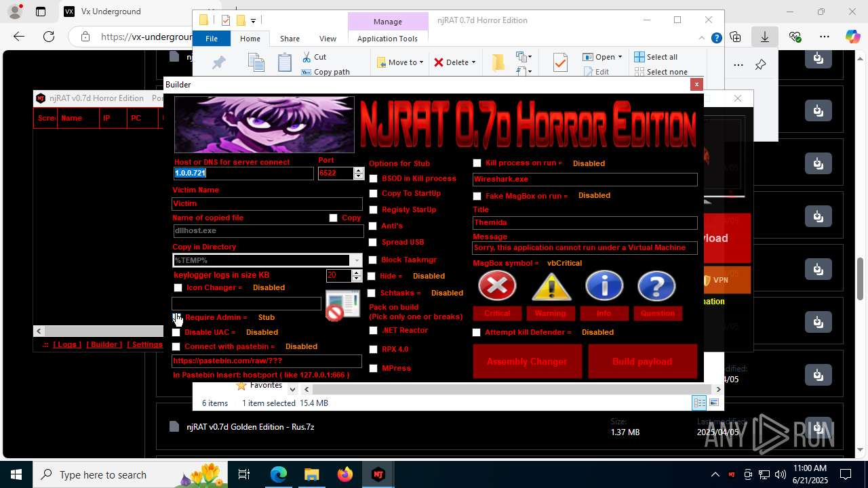The image size is (868, 488).
Task: Toggle Disable UAC checkbox
Action: tap(176, 333)
